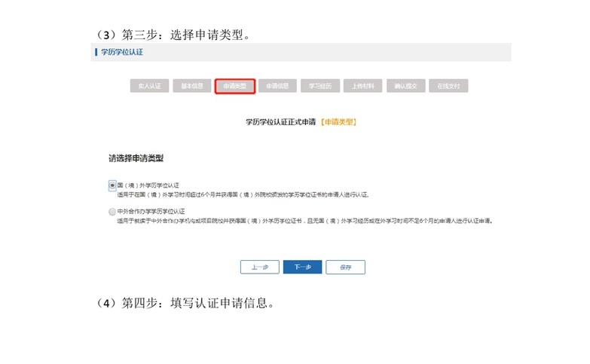Click the orange 【申请类型】 heading text
This screenshot has width=590, height=364.
pyautogui.click(x=338, y=121)
